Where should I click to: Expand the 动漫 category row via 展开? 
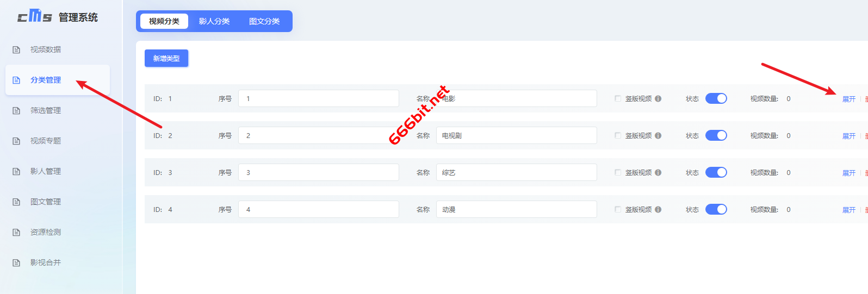[x=849, y=210]
